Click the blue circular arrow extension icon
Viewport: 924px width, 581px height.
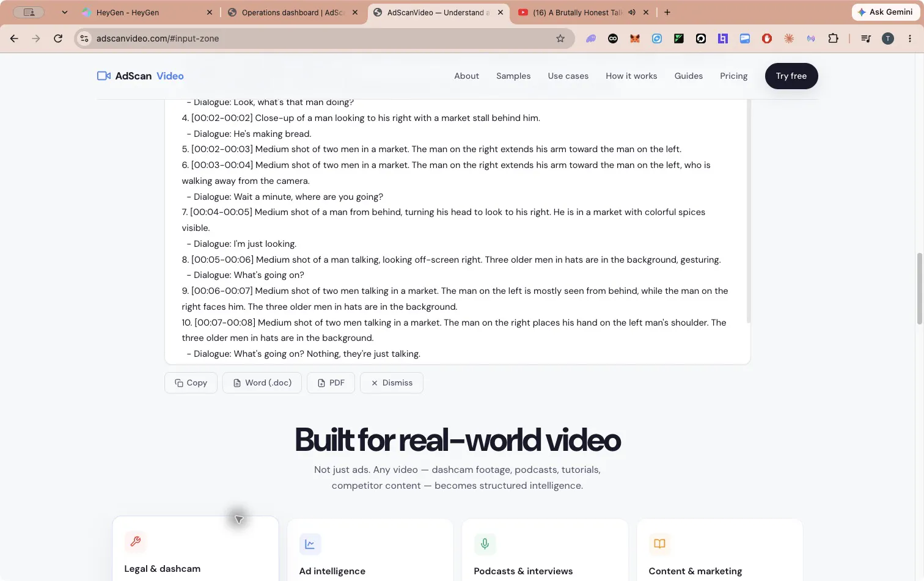click(657, 38)
